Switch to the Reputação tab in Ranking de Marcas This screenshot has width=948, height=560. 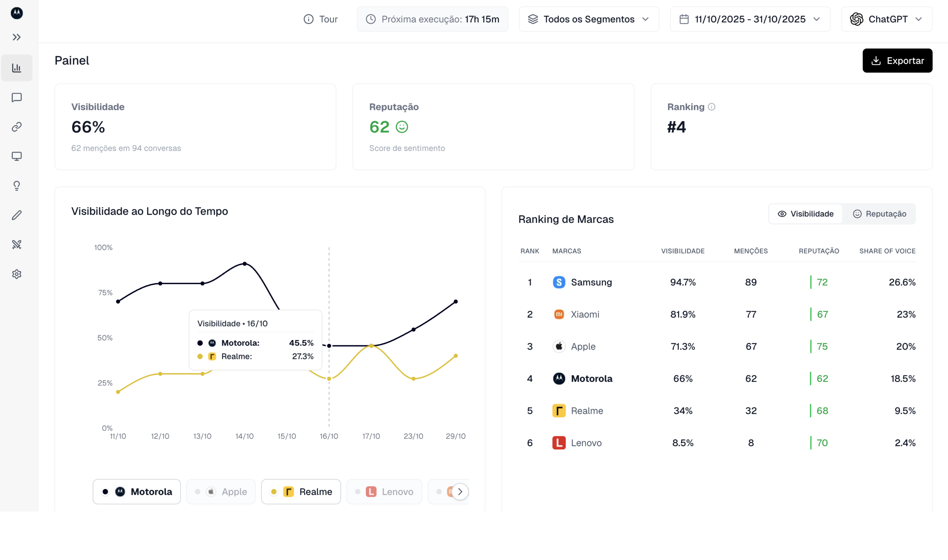tap(880, 214)
